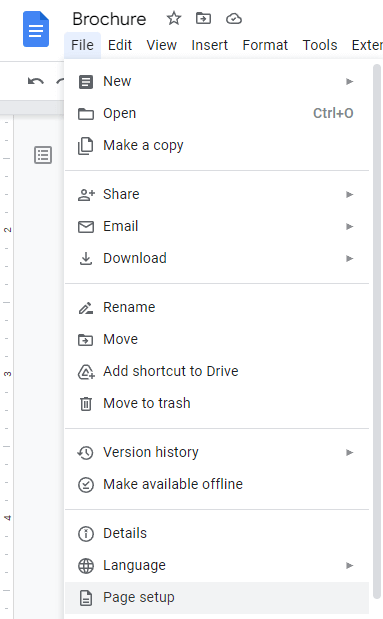Click the trash can icon
This screenshot has width=383, height=619.
tap(86, 403)
